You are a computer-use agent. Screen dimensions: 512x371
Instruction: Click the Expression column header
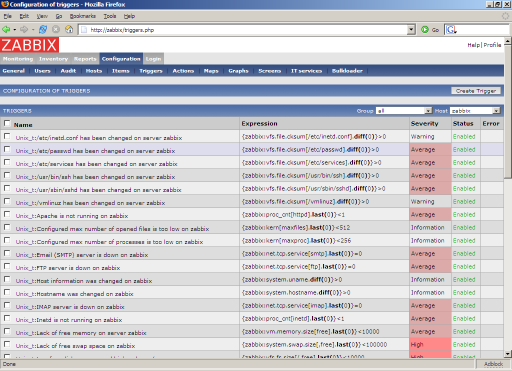click(259, 123)
